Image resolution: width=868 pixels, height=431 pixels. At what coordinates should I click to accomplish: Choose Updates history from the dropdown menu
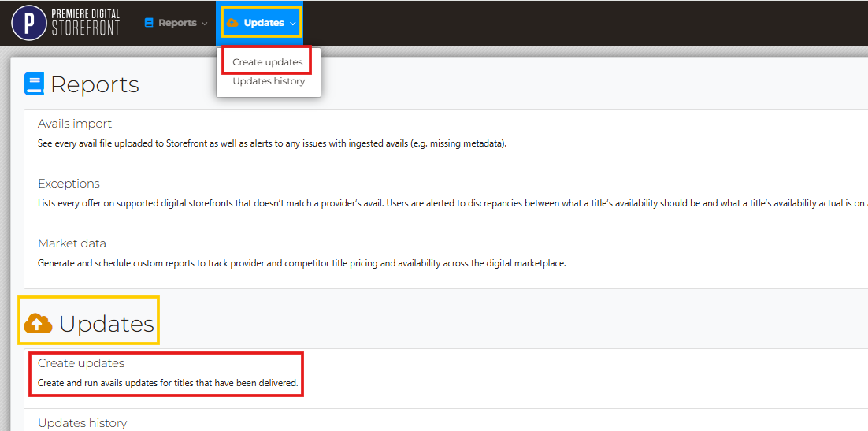269,81
